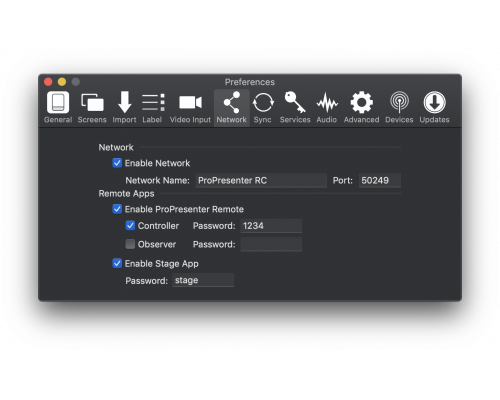The image size is (500, 400).
Task: Uncheck the Enable Network checkbox
Action: [117, 163]
